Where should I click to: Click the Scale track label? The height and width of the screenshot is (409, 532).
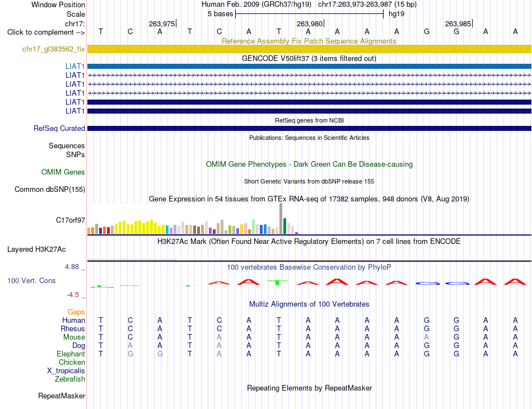76,14
